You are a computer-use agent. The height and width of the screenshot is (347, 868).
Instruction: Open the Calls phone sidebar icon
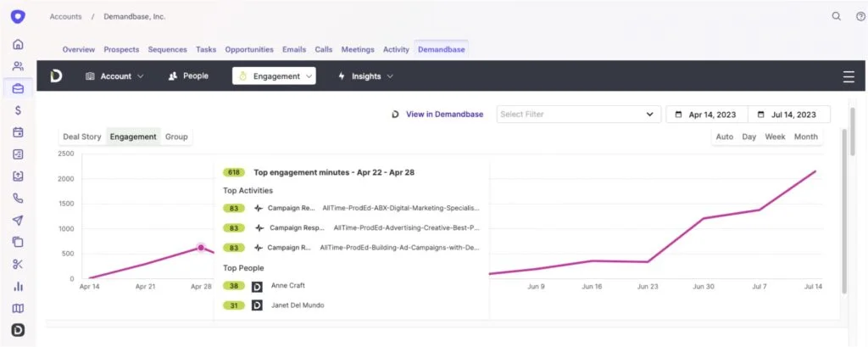18,199
